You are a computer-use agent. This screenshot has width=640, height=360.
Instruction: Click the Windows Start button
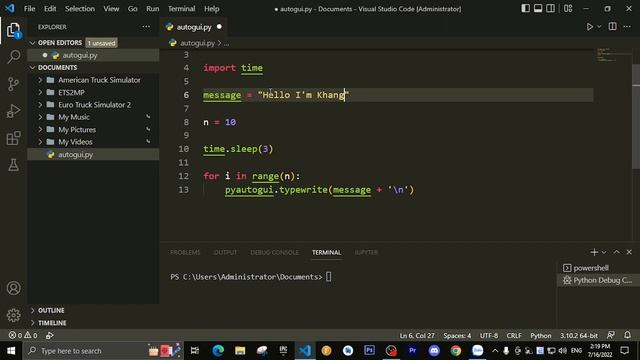point(11,351)
